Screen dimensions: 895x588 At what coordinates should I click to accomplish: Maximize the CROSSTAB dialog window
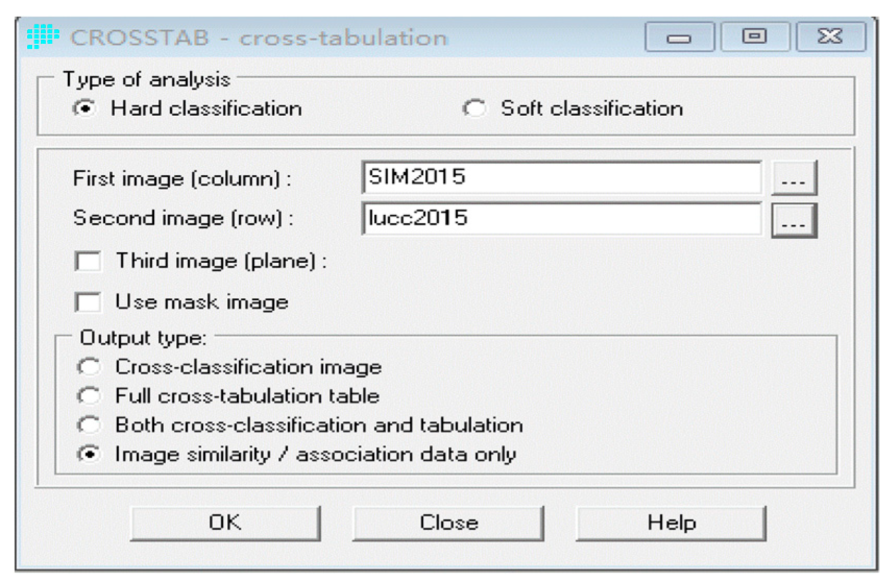[754, 36]
